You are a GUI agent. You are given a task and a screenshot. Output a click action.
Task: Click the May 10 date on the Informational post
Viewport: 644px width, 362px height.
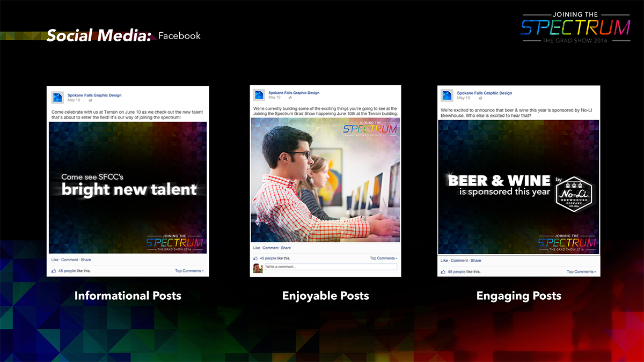[x=74, y=100]
